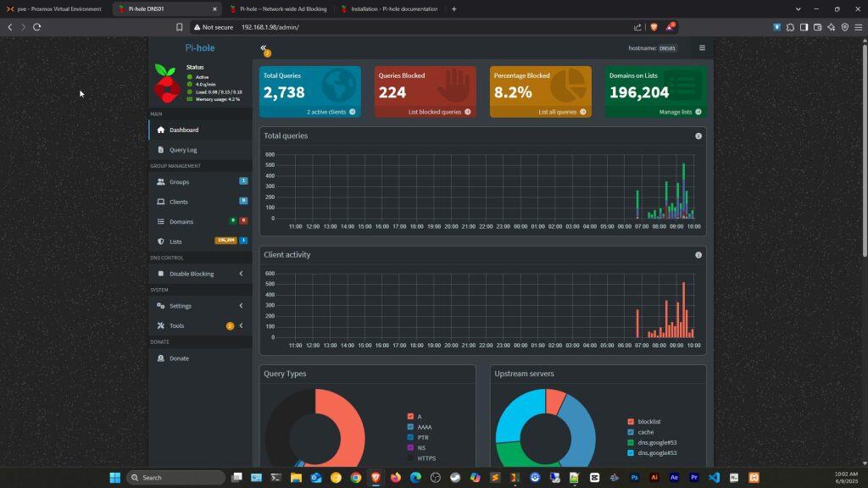
Task: Collapse the sidebar with double-chevron icon
Action: click(264, 48)
